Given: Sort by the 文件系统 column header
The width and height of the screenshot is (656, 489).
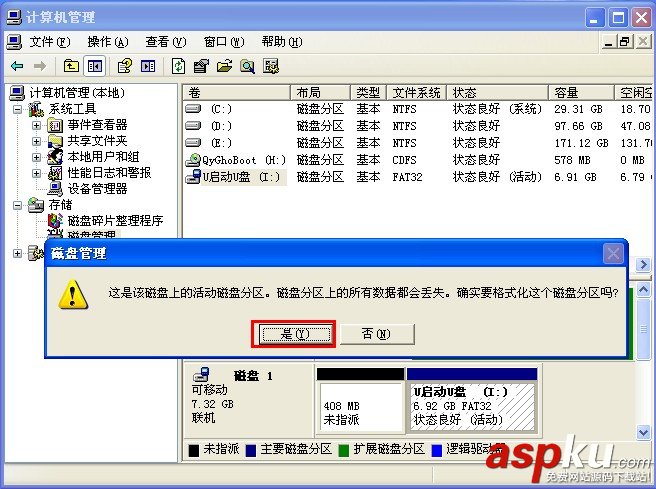Looking at the screenshot, I should [417, 92].
